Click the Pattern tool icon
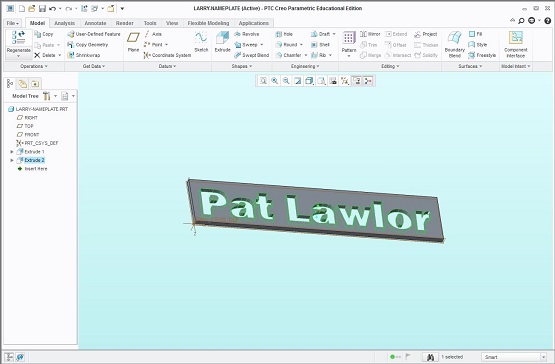This screenshot has height=364, width=555. point(349,38)
